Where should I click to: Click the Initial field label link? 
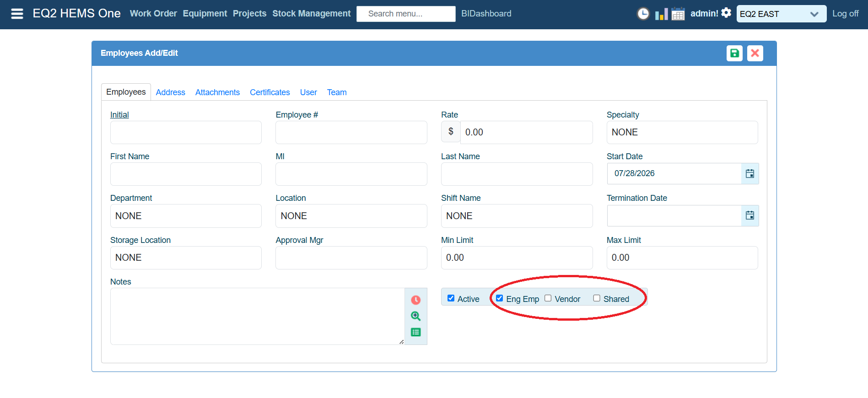pos(119,115)
